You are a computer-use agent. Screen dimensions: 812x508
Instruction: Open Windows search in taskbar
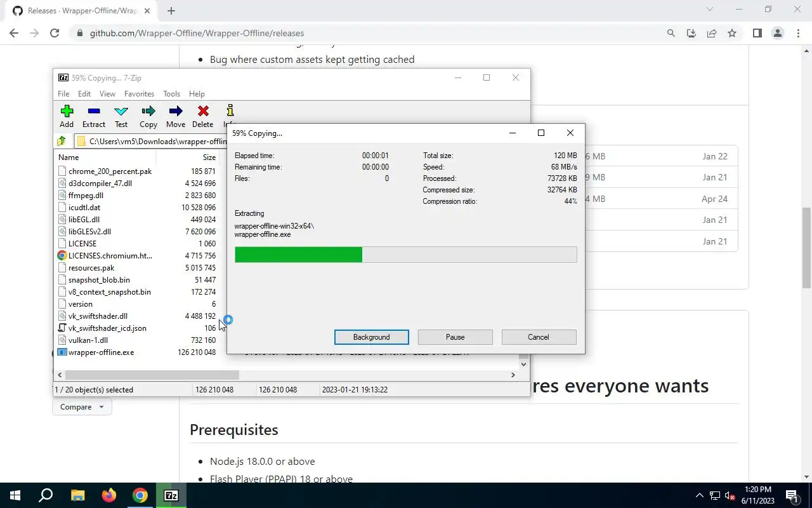pyautogui.click(x=46, y=495)
